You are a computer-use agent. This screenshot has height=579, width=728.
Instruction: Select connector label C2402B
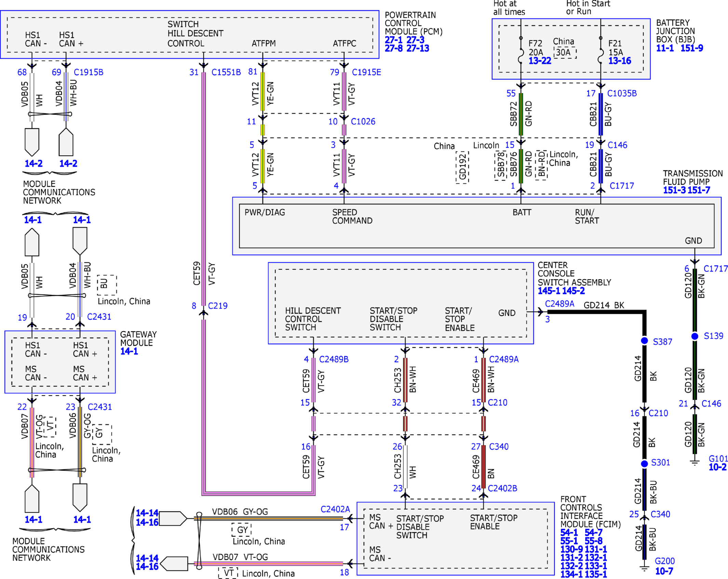pyautogui.click(x=502, y=488)
